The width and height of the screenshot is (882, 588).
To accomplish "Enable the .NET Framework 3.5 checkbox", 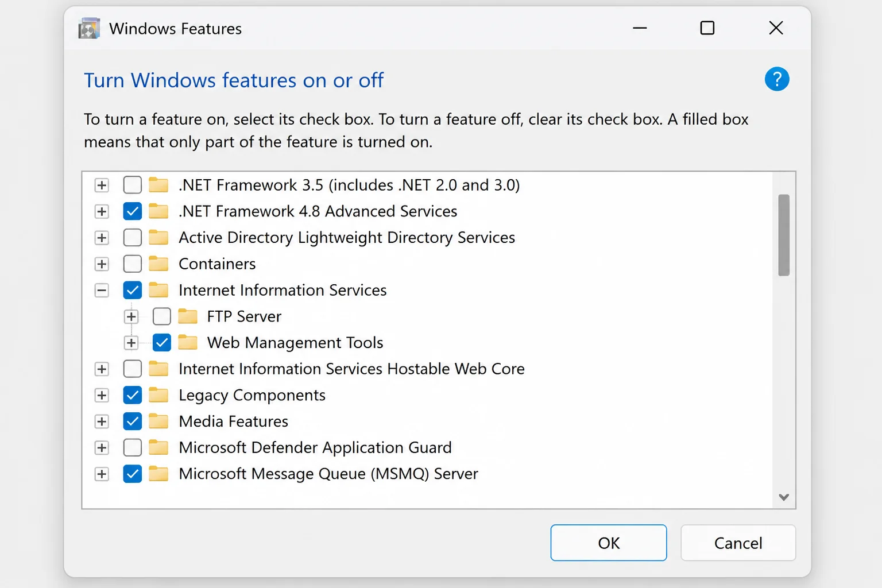I will tap(133, 185).
